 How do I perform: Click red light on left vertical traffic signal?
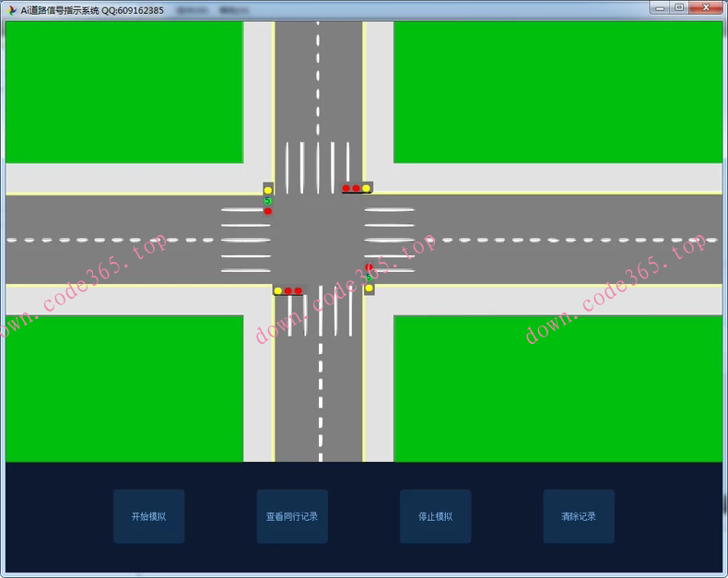pos(268,211)
